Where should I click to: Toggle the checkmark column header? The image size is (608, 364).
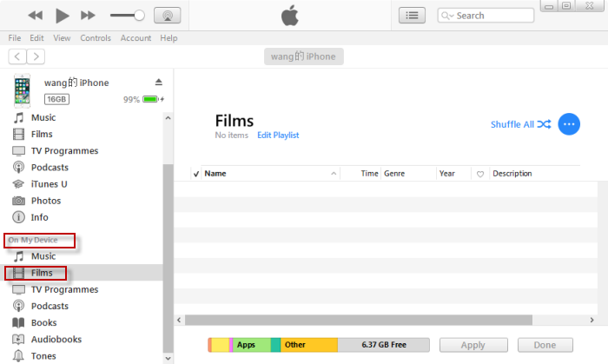pyautogui.click(x=196, y=174)
